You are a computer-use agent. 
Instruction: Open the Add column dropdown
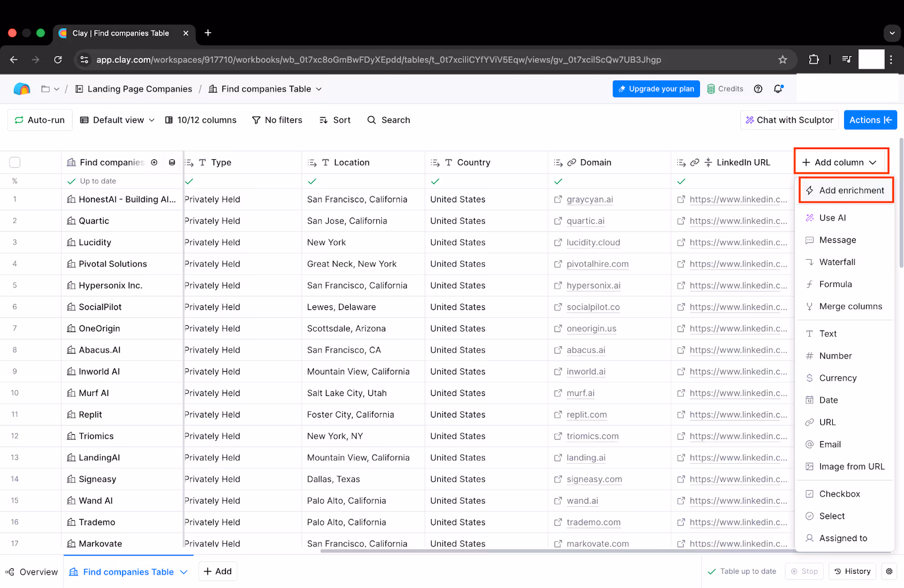click(840, 162)
